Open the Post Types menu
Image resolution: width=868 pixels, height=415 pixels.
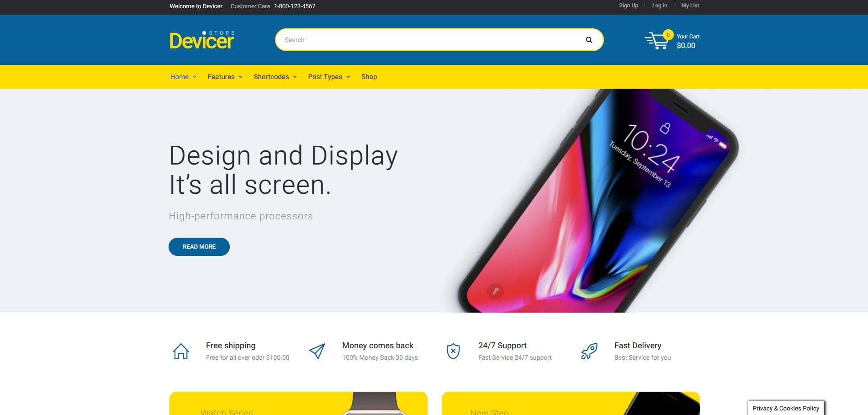click(x=329, y=77)
